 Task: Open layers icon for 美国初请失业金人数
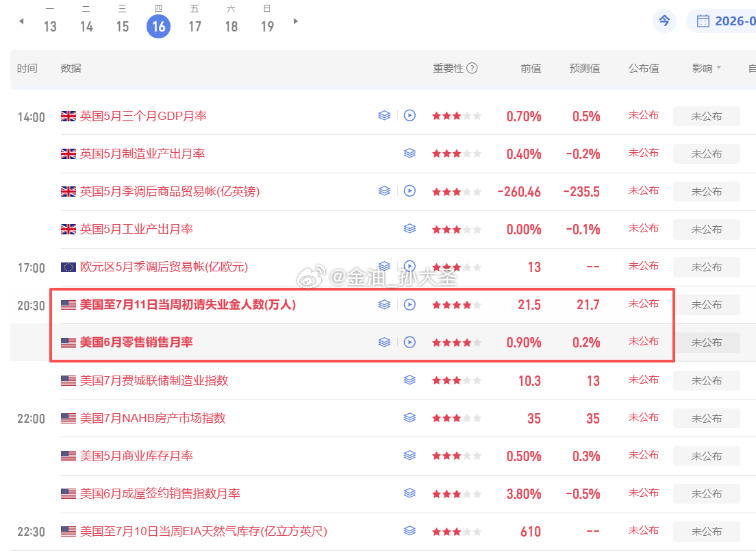(384, 304)
